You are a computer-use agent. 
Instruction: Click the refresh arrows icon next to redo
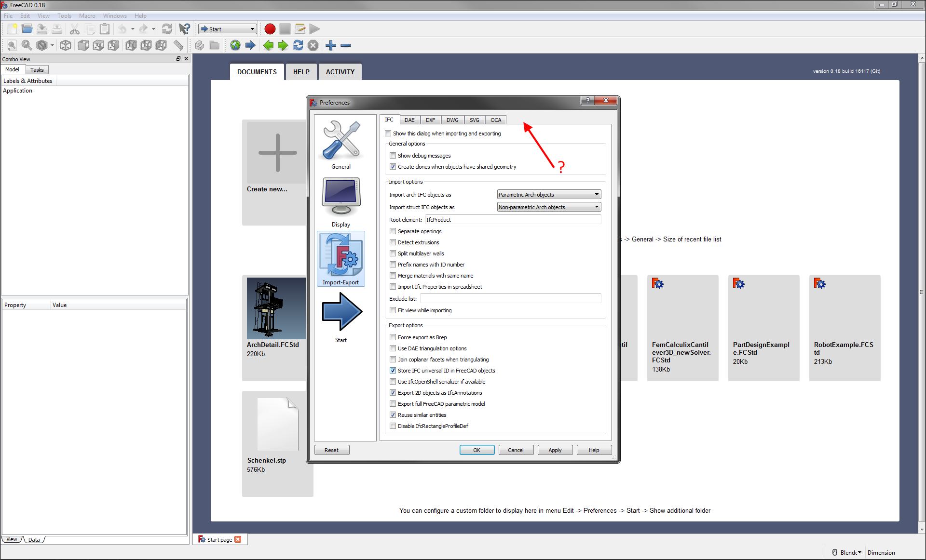tap(167, 29)
